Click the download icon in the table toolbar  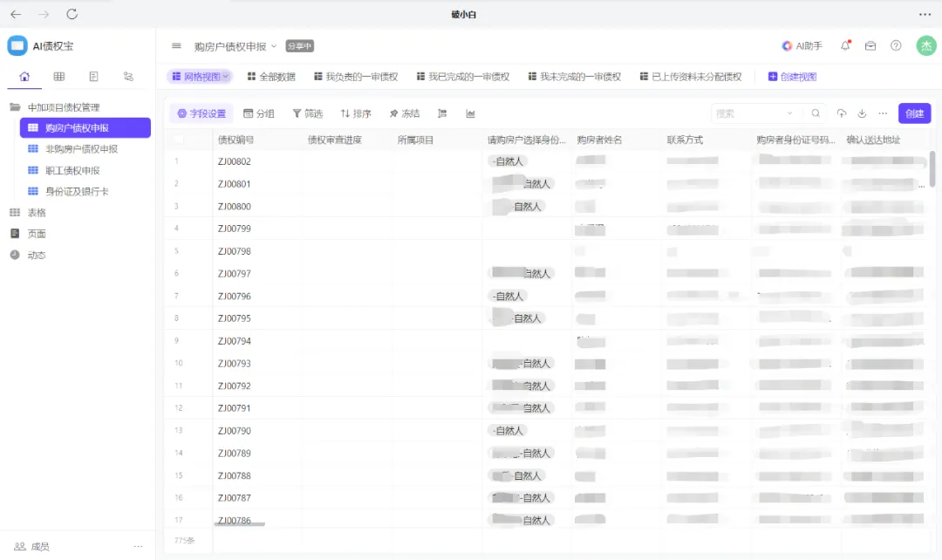coord(862,113)
